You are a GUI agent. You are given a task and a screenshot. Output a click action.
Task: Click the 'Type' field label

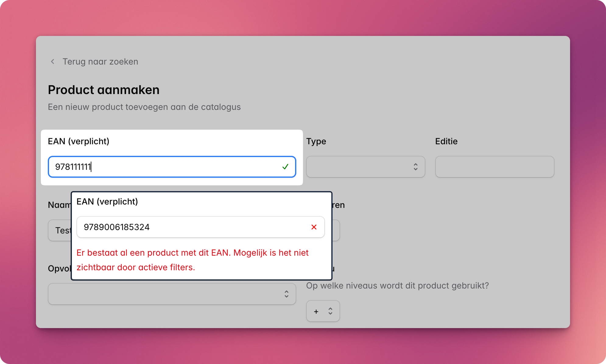[316, 141]
